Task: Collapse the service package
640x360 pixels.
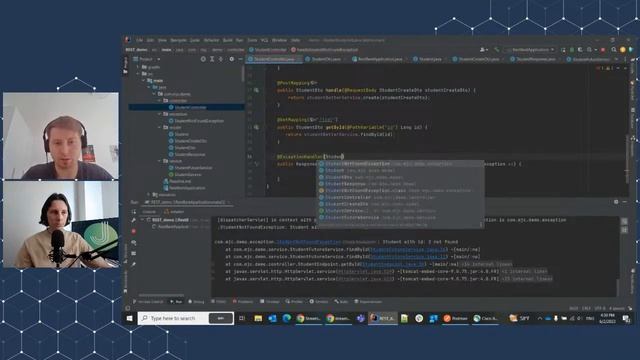Action: pos(160,161)
